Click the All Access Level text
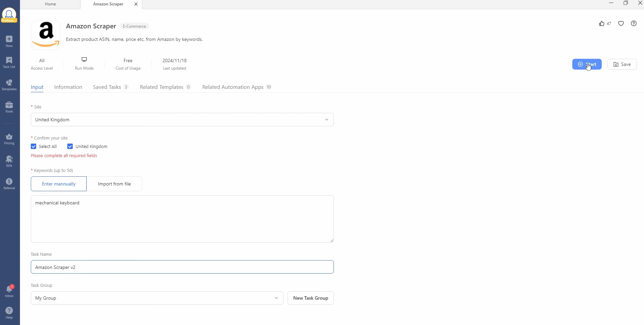The width and height of the screenshot is (644, 325). click(x=42, y=60)
